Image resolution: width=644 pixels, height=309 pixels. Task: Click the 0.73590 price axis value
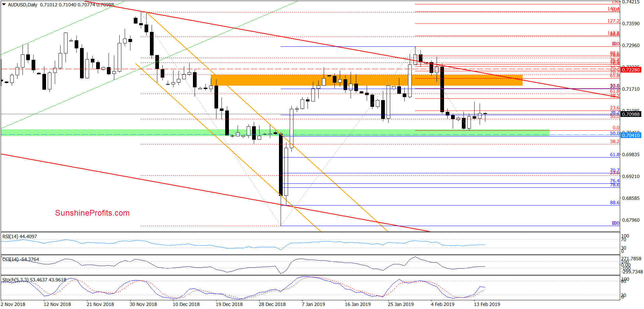tap(631, 24)
